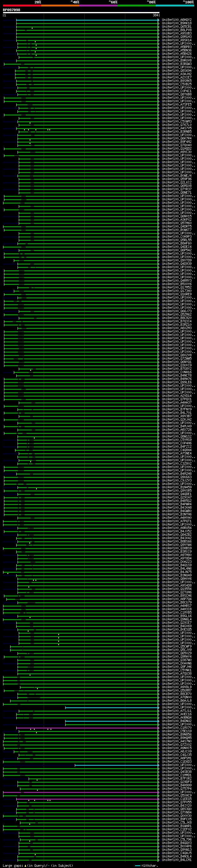
Task: Select hit label UniRef100_A2XIE7
Action: point(177,78)
